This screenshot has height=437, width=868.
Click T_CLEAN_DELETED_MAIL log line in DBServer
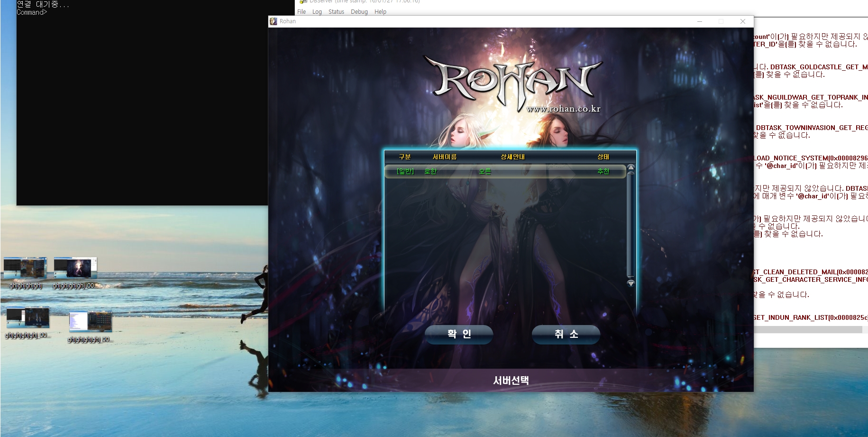(810, 272)
